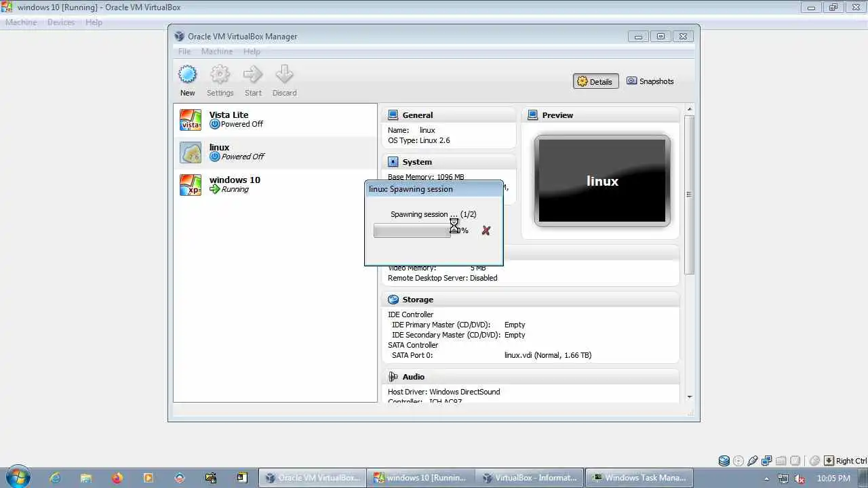Click the "linux.vdi (Normal, 1.66 TB)" text

(x=548, y=355)
